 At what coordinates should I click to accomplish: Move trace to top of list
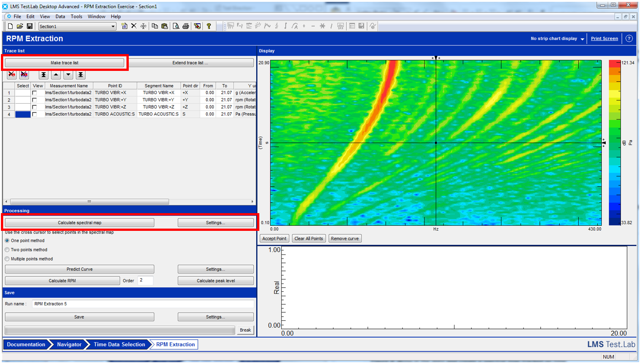coord(43,75)
